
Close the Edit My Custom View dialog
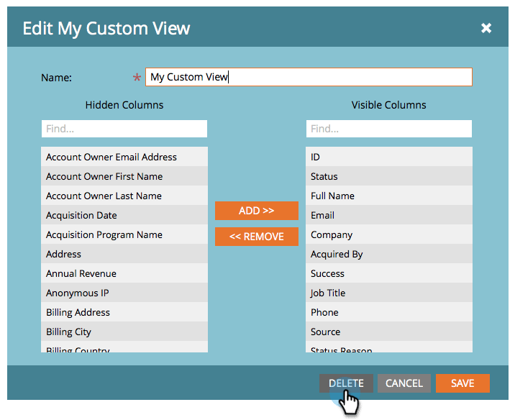tap(486, 28)
